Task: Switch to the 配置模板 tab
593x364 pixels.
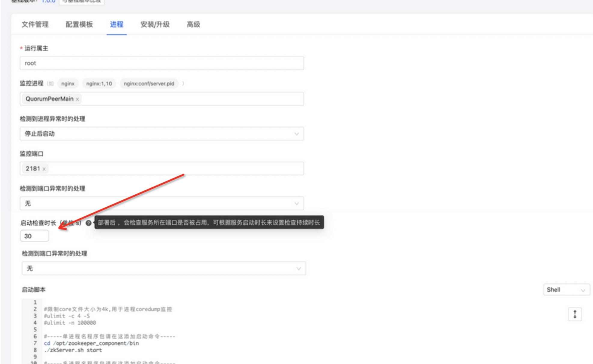Action: 79,25
